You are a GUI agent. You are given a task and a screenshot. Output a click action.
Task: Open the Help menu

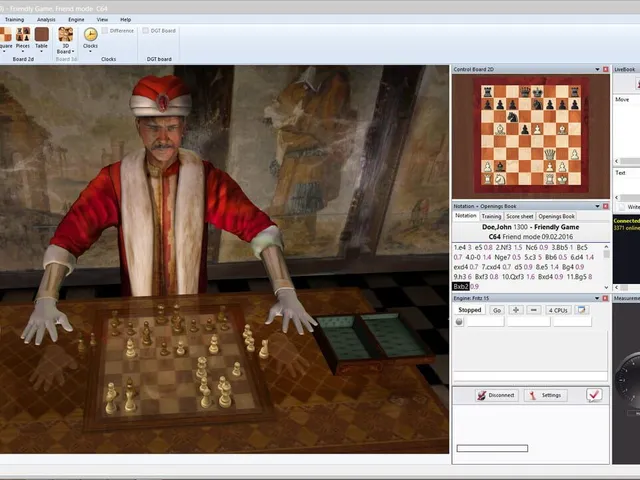pyautogui.click(x=126, y=20)
